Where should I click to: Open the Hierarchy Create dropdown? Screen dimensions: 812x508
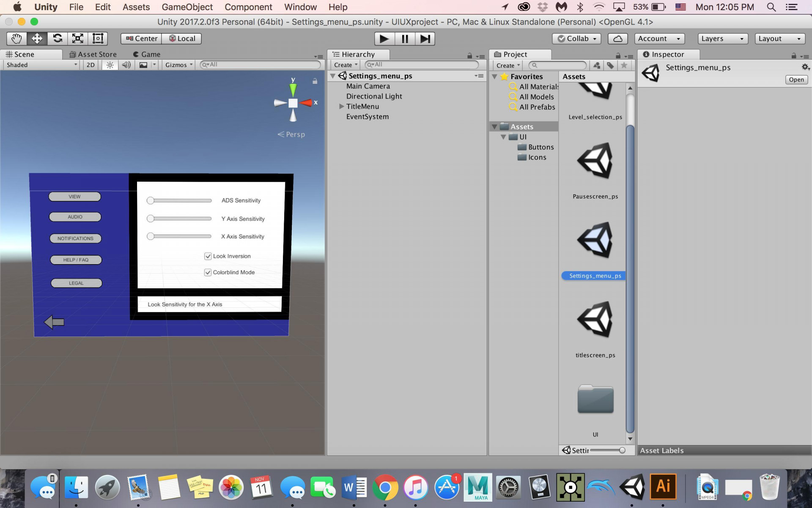pyautogui.click(x=346, y=65)
